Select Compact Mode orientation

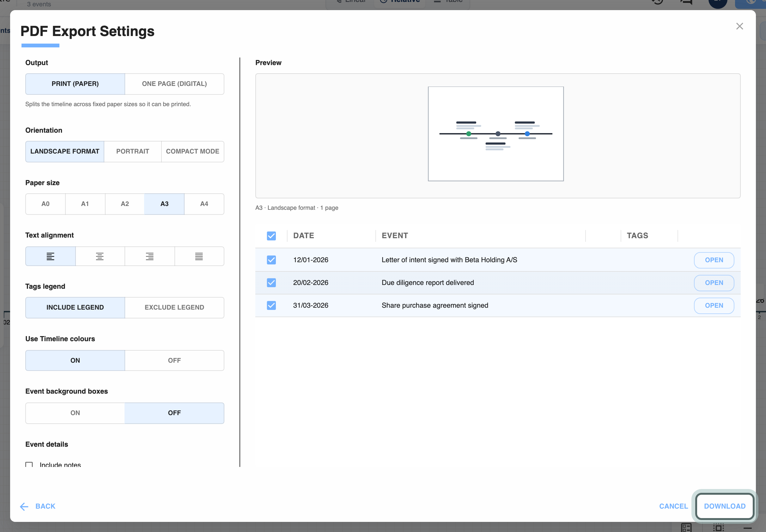click(x=193, y=152)
